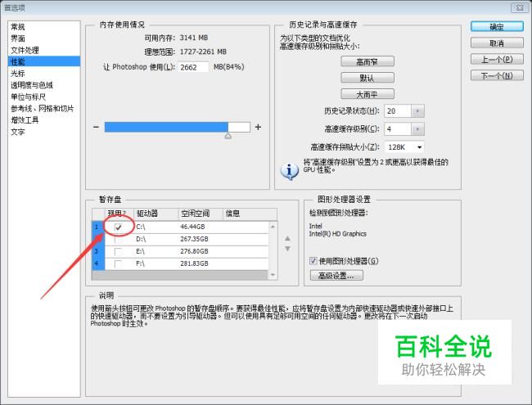Choose the 高而窄 cache preset
Screen dimensions: 532x405
tap(367, 61)
